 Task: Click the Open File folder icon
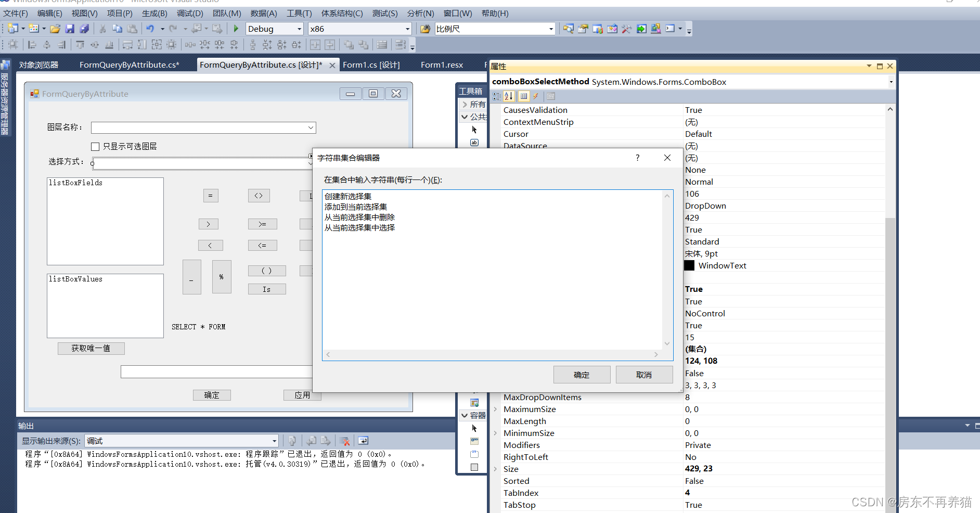click(x=55, y=29)
